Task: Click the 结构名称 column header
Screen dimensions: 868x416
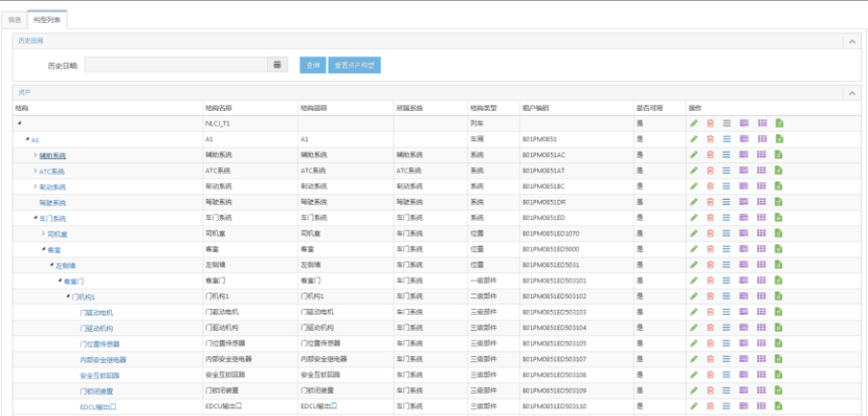Action: coord(218,108)
